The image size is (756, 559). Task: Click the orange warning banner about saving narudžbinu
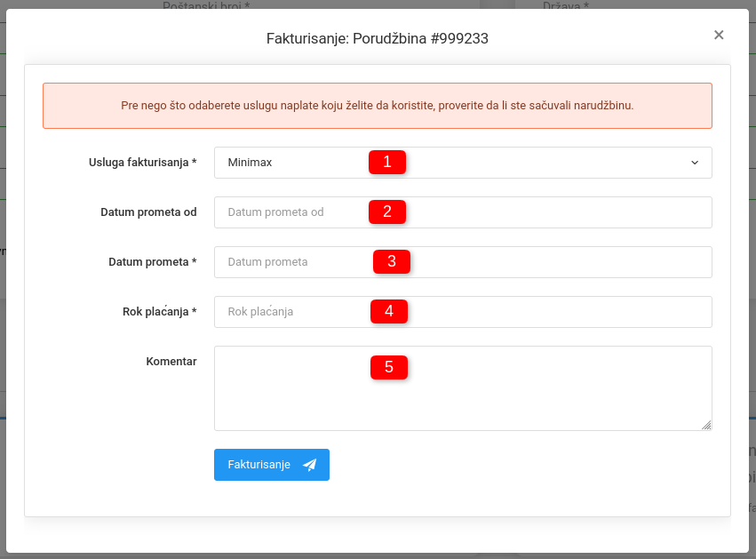click(x=377, y=106)
